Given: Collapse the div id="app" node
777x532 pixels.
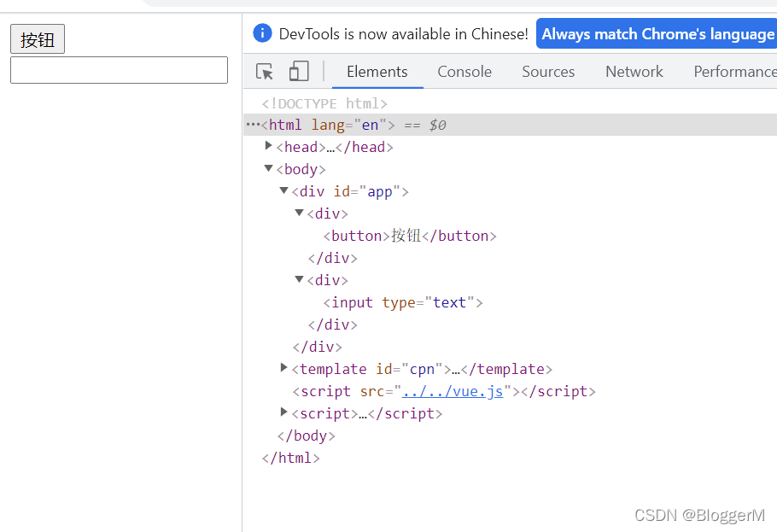Looking at the screenshot, I should tap(284, 190).
